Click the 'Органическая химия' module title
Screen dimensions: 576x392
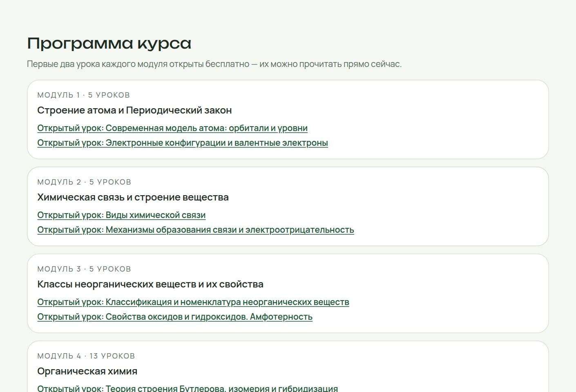87,371
